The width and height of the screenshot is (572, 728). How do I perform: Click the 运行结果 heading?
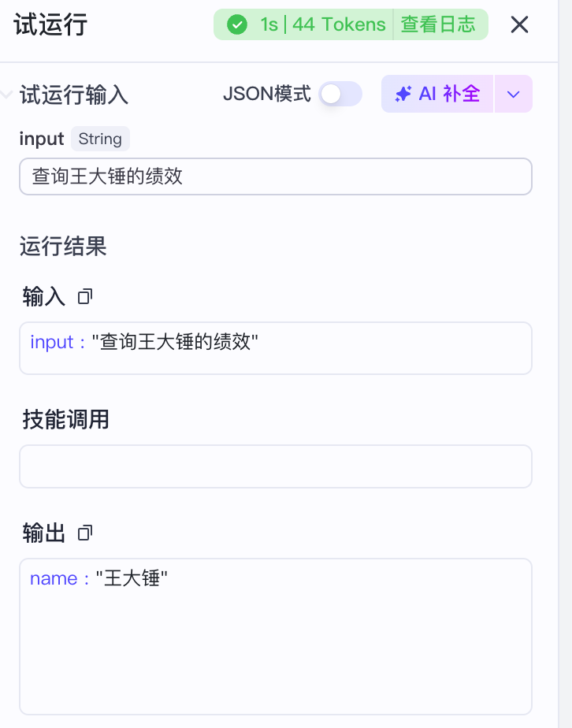[x=63, y=247]
